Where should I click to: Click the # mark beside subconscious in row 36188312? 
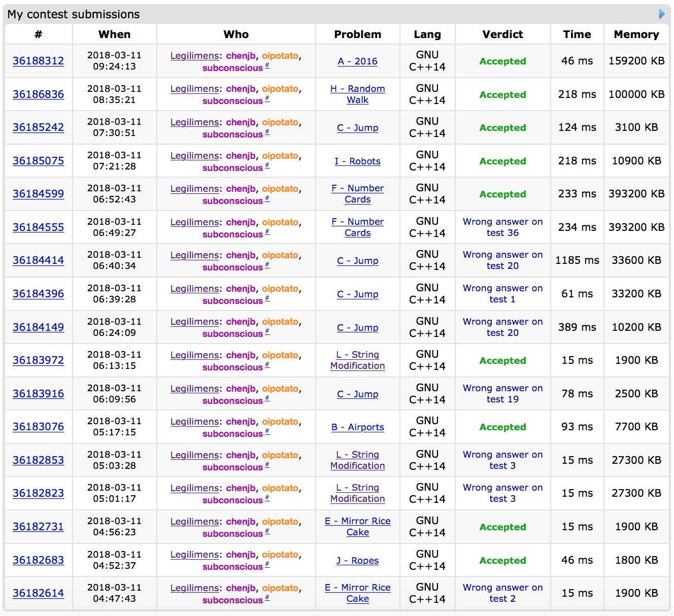point(267,65)
